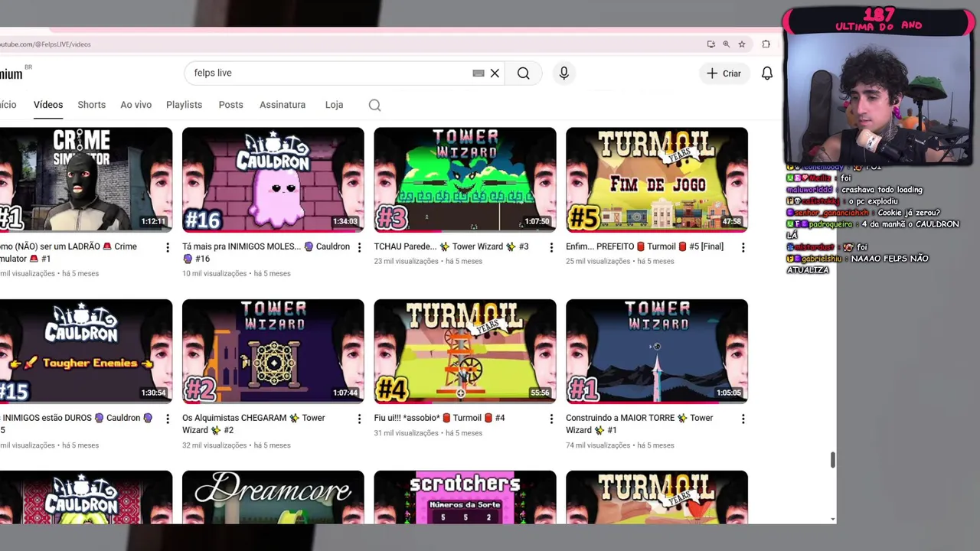Open Cauldron #15 Tougher Enemies thumbnail
This screenshot has height=551, width=980.
(x=86, y=351)
